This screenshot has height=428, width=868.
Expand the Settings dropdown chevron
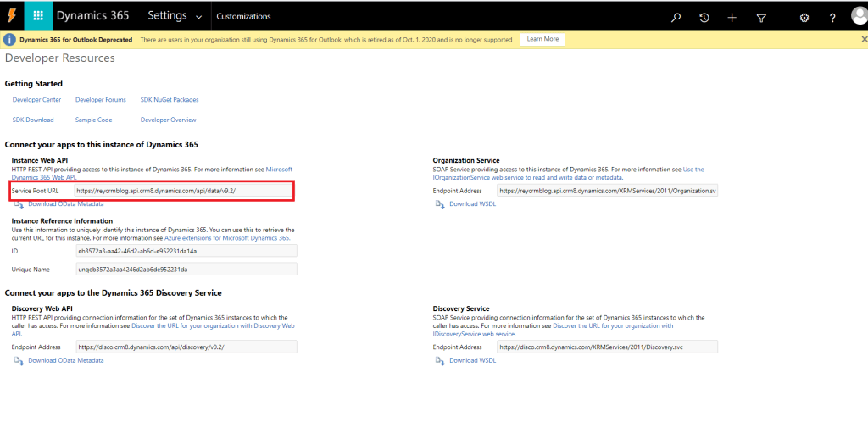point(198,17)
